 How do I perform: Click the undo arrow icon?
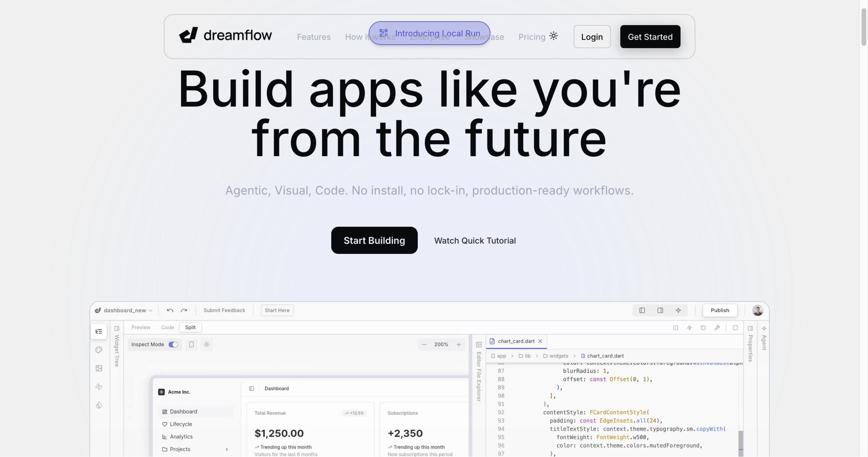click(170, 310)
